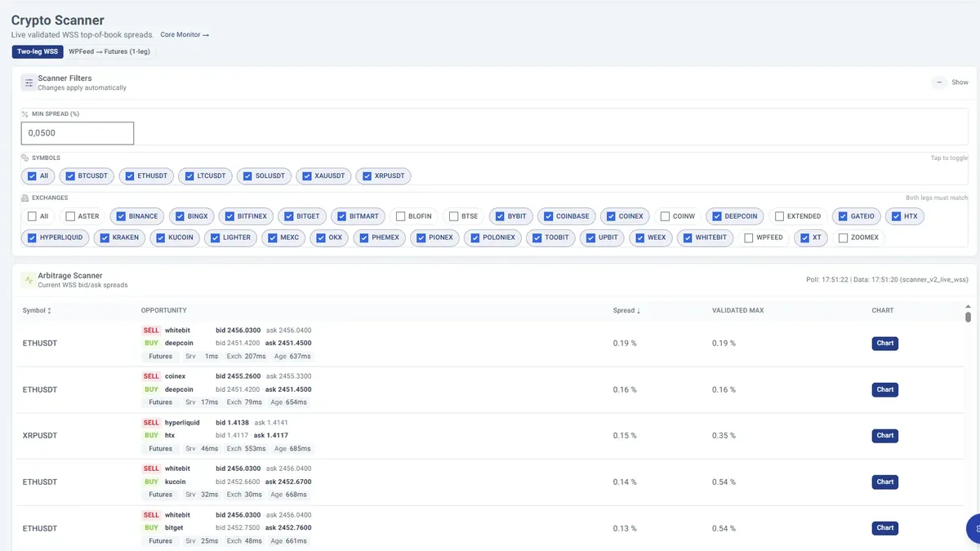The image size is (980, 551).
Task: Disable the POLONIEX exchange
Action: [474, 238]
